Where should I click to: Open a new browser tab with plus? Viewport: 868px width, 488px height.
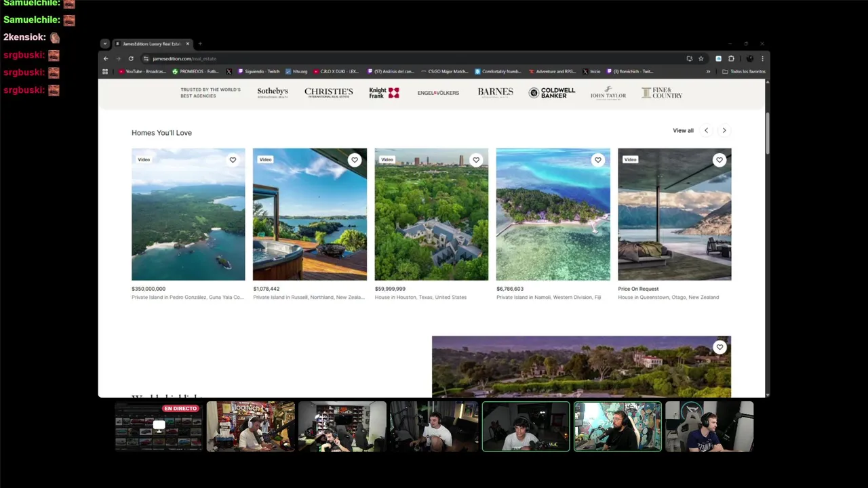(200, 44)
